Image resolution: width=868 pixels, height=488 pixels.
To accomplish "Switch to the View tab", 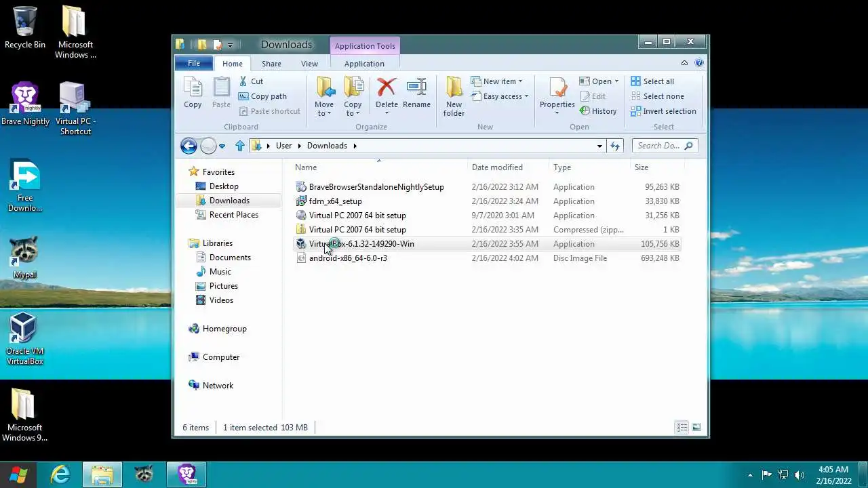I will tap(309, 64).
